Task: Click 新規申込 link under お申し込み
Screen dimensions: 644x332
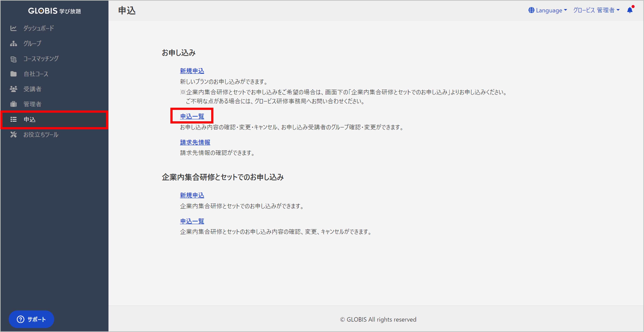Action: click(192, 71)
